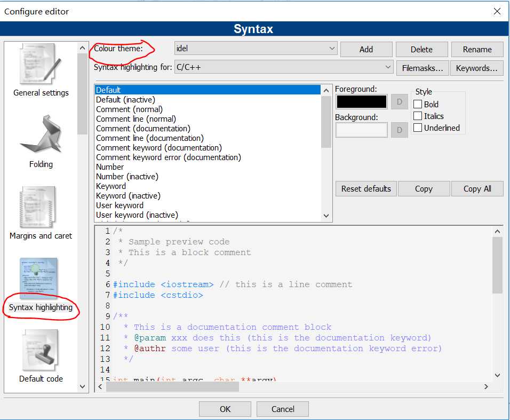Pick the black Foreground colour swatch
Viewport: 510px width, 420px height.
(x=361, y=102)
